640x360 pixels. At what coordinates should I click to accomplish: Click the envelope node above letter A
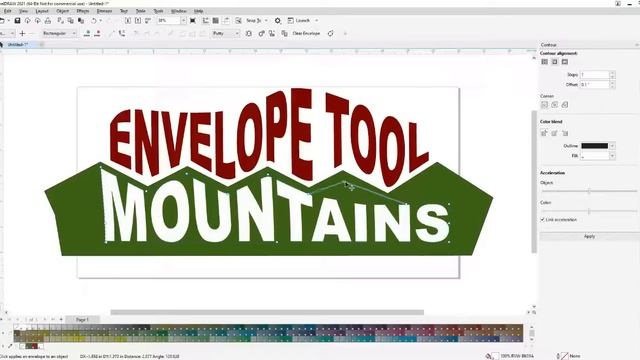(344, 182)
